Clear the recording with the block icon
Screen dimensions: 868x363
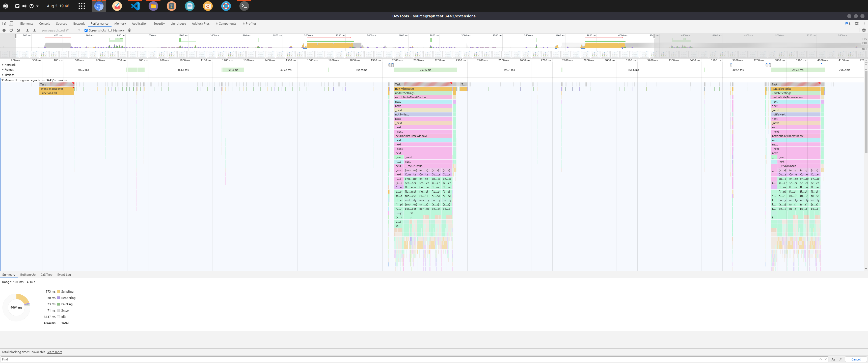click(18, 30)
